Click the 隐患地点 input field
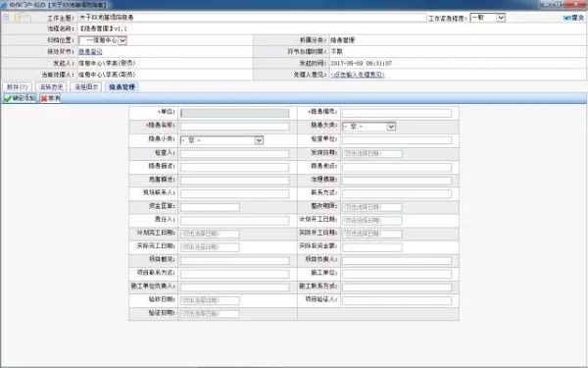Screen dimensions: 588x368 [397, 167]
